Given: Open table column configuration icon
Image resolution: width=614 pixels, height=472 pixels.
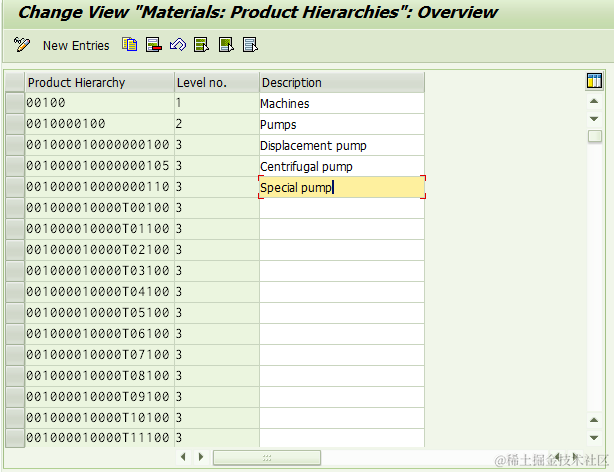Looking at the screenshot, I should [x=594, y=81].
